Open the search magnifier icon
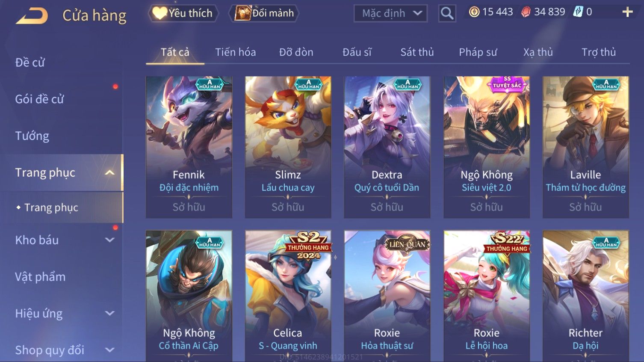 click(x=447, y=13)
